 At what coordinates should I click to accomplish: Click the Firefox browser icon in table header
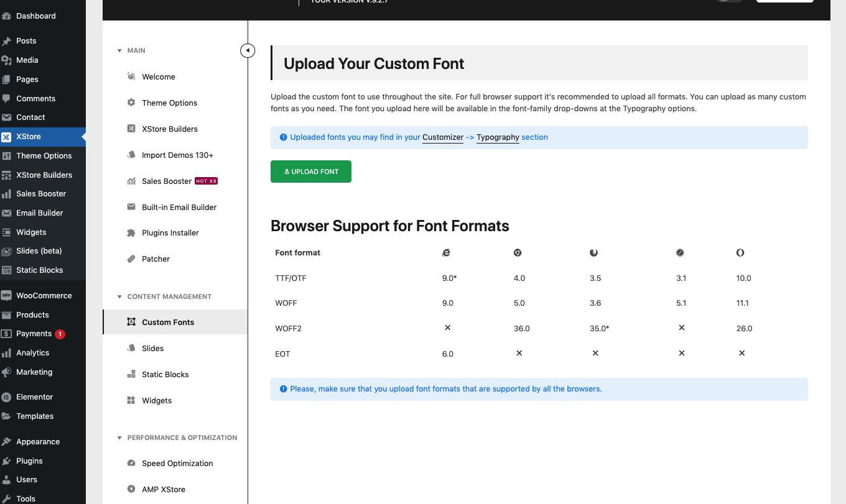coord(594,253)
